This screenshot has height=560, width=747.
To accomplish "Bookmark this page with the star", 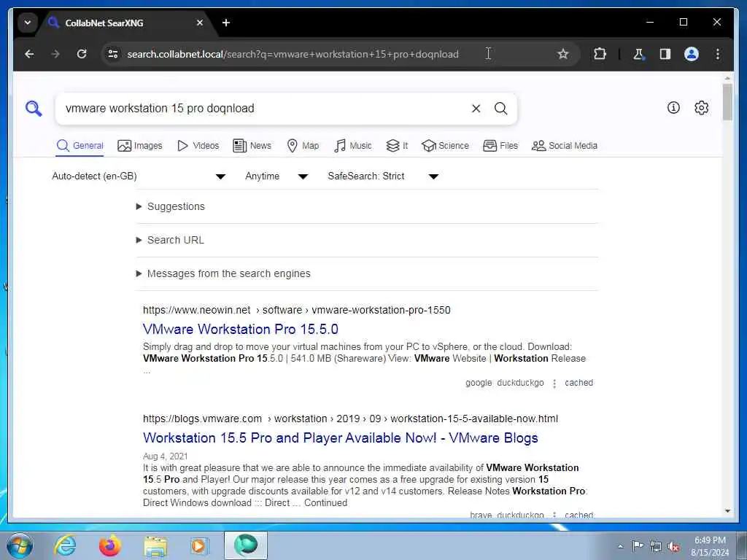I will point(562,54).
